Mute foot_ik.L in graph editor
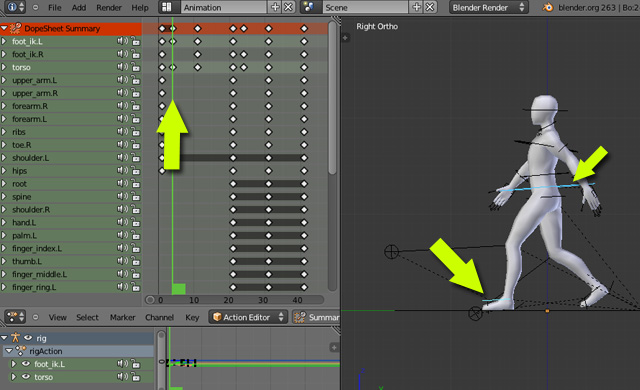This screenshot has height=390, width=640. click(x=122, y=364)
